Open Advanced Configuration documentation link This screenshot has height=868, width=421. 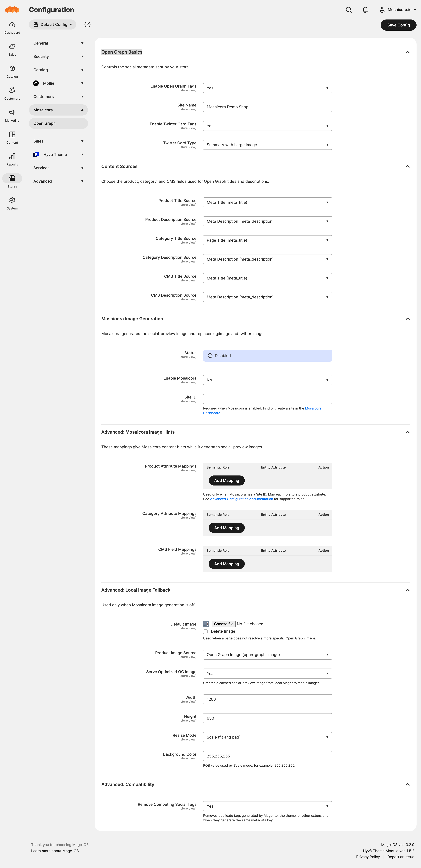(x=241, y=499)
